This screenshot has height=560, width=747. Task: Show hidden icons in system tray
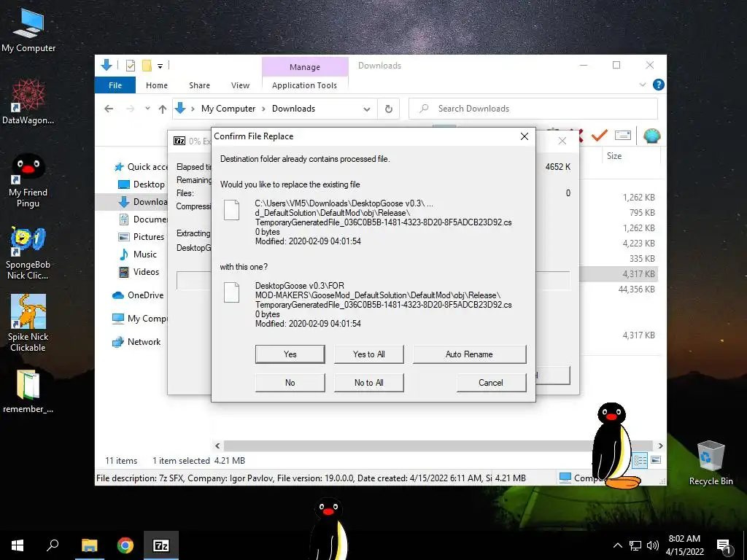coord(617,545)
